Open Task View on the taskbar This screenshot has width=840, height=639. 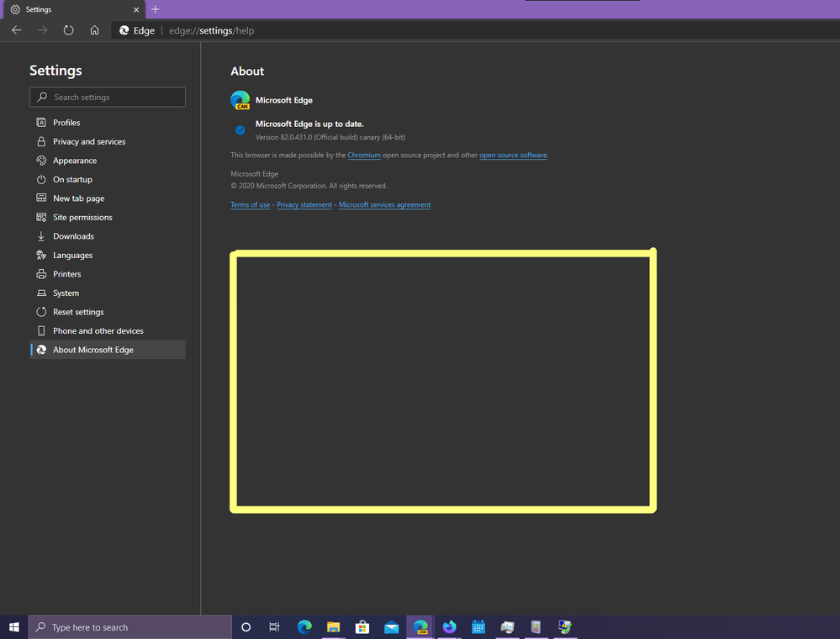coord(274,626)
